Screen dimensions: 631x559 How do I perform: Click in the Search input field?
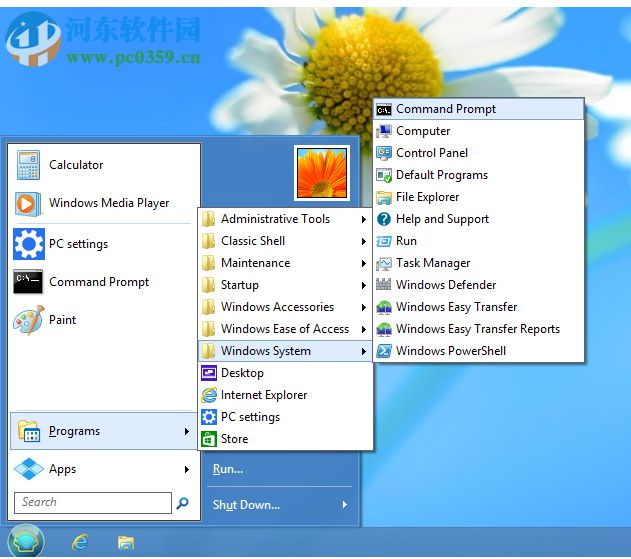(x=93, y=503)
